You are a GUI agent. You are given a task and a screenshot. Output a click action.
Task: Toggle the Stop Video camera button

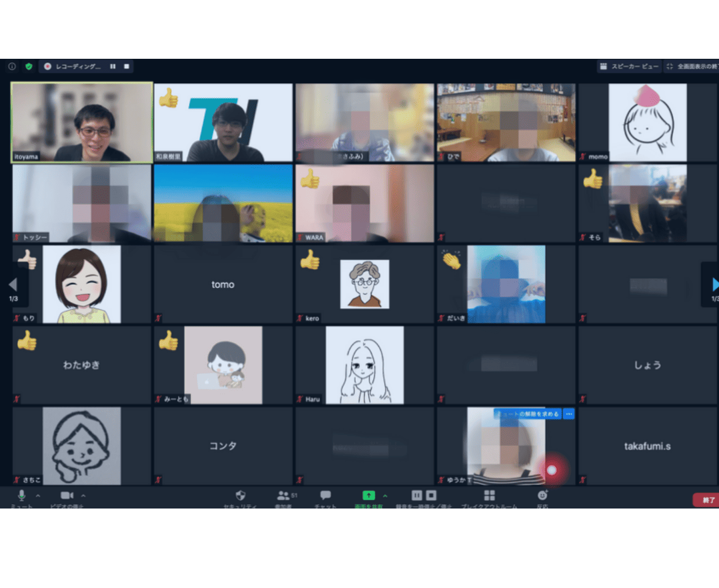coord(66,495)
